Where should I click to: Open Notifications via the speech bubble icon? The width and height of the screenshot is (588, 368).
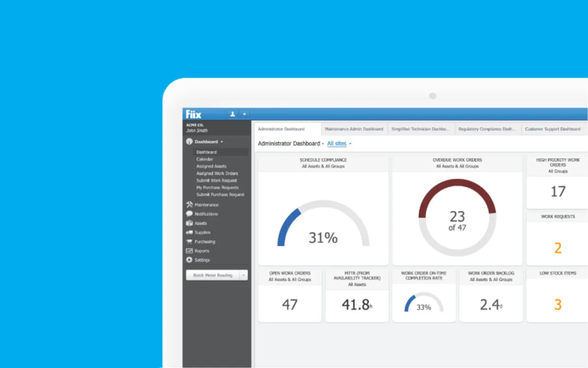189,214
